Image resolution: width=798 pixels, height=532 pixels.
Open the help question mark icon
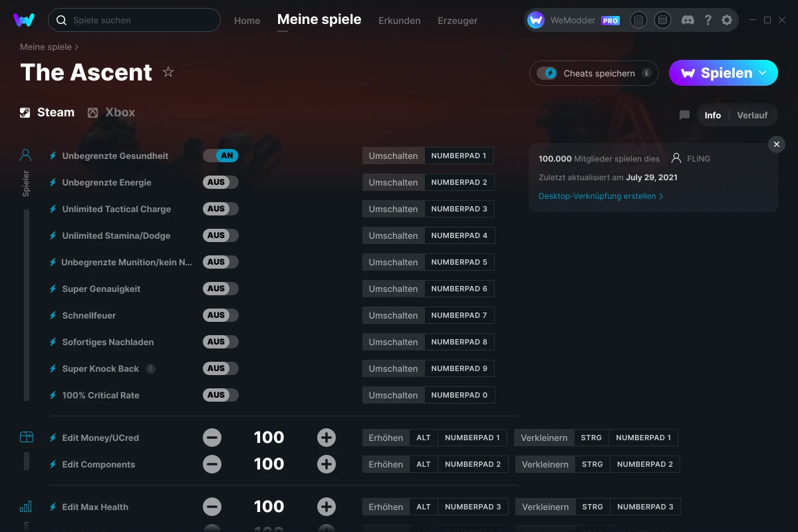pos(708,20)
